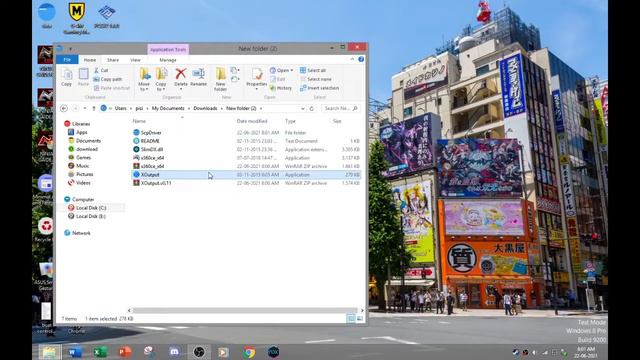Screen dimensions: 640x360
Task: Expand the Open button dropdown arrow
Action: point(292,70)
